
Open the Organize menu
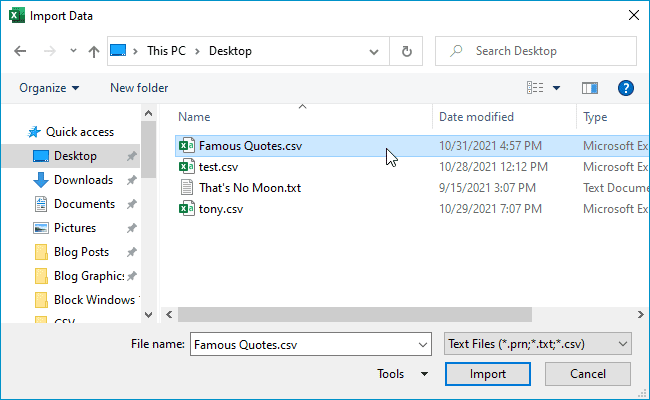click(49, 88)
